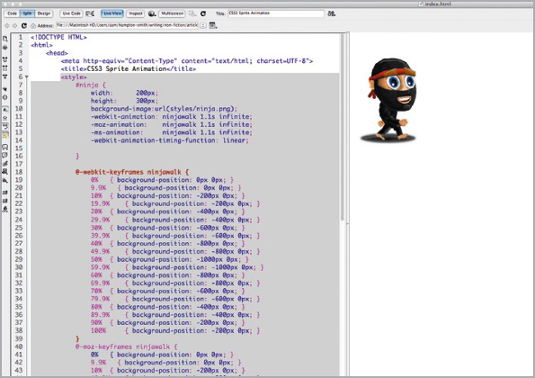Click line number 18 in the gutter
The height and width of the screenshot is (378, 535).
tap(19, 172)
